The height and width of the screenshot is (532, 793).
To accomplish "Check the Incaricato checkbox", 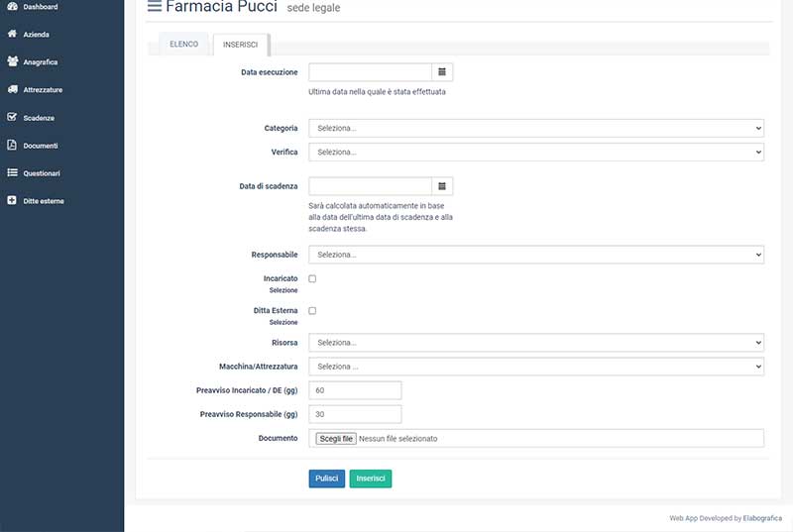I will click(312, 279).
